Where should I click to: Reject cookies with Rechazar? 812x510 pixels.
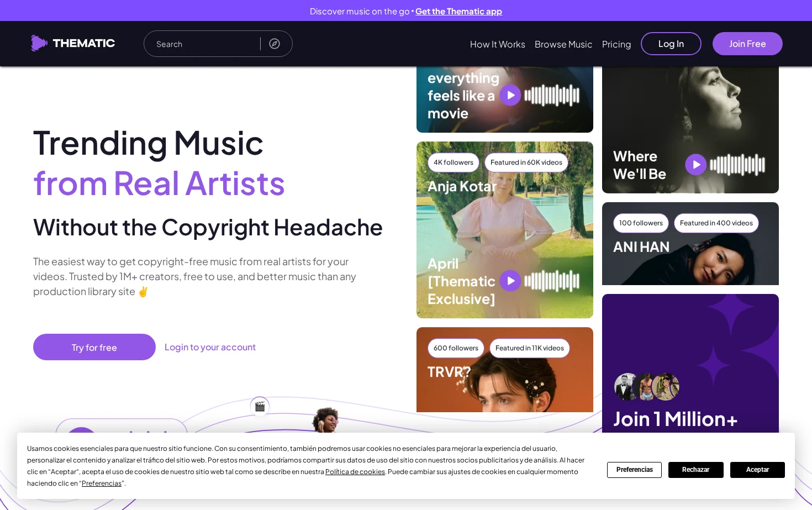[696, 470]
